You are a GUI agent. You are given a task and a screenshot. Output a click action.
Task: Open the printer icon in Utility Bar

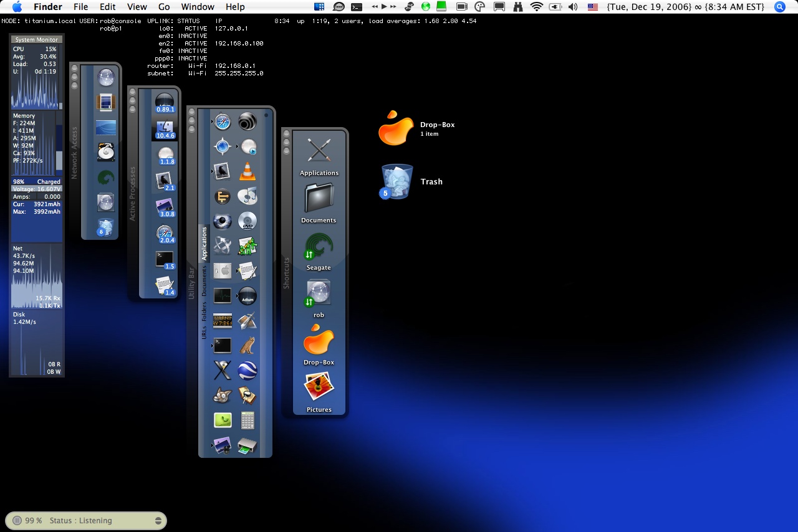[x=248, y=445]
